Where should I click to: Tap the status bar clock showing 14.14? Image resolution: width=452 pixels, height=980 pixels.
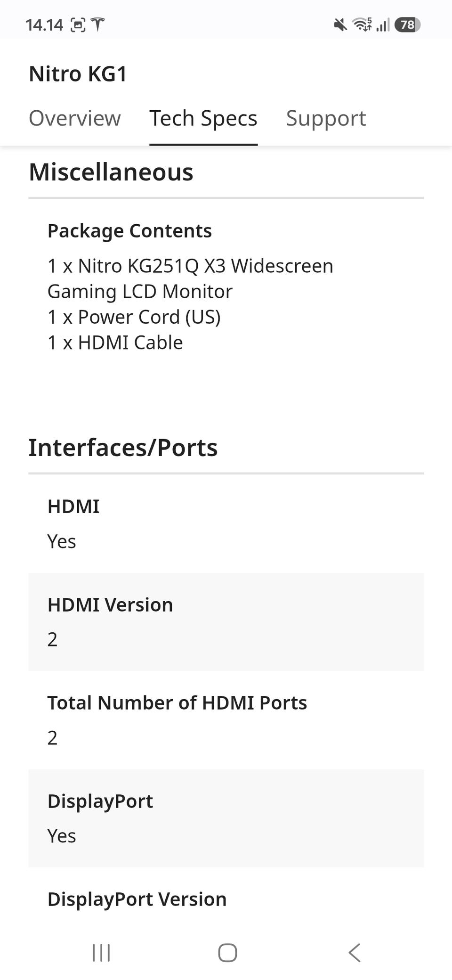(44, 24)
